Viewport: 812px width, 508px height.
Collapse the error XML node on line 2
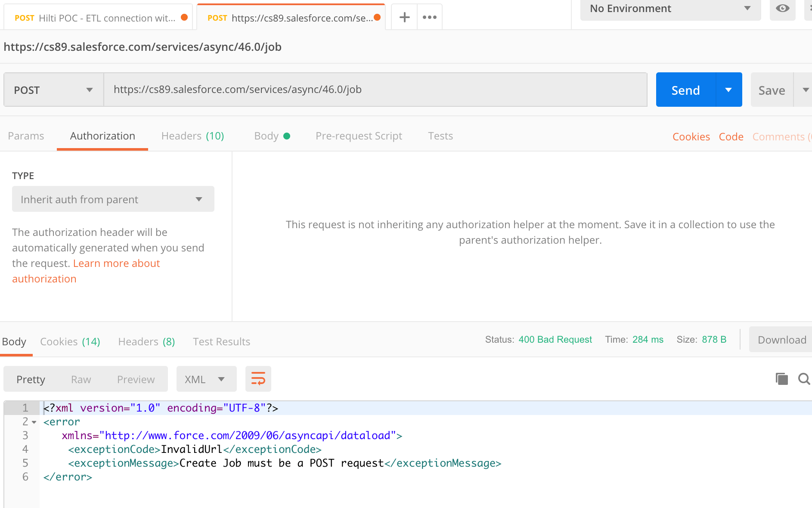[x=34, y=422]
